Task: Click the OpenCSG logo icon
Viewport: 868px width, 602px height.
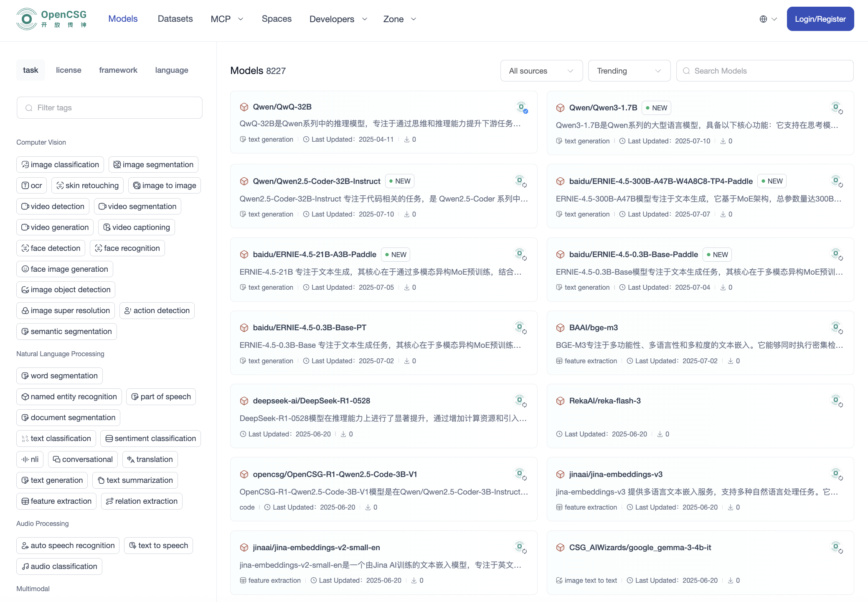Action: (26, 19)
